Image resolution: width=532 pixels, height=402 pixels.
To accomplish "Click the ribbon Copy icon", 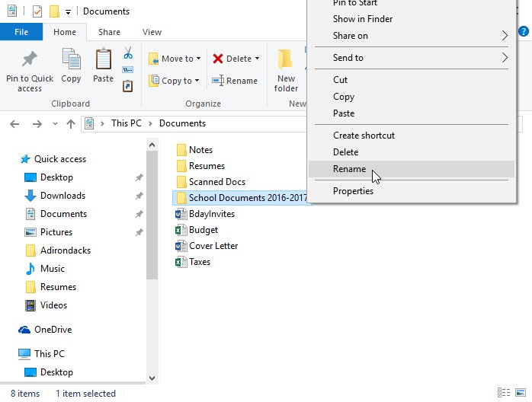I will click(71, 59).
